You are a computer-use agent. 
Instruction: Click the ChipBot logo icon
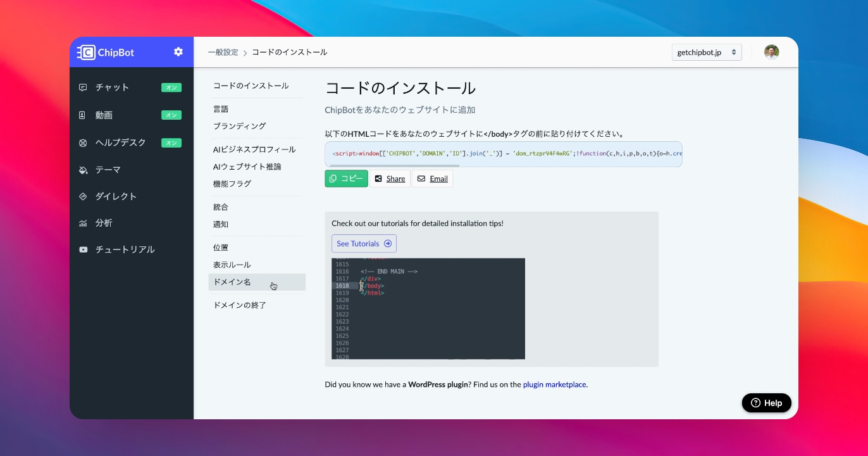tap(86, 53)
